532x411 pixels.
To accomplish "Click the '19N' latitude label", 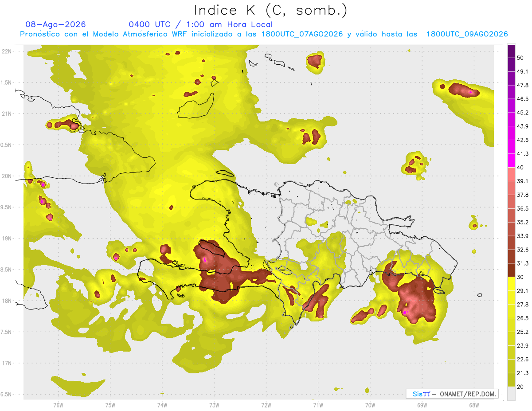I will click(x=7, y=239).
